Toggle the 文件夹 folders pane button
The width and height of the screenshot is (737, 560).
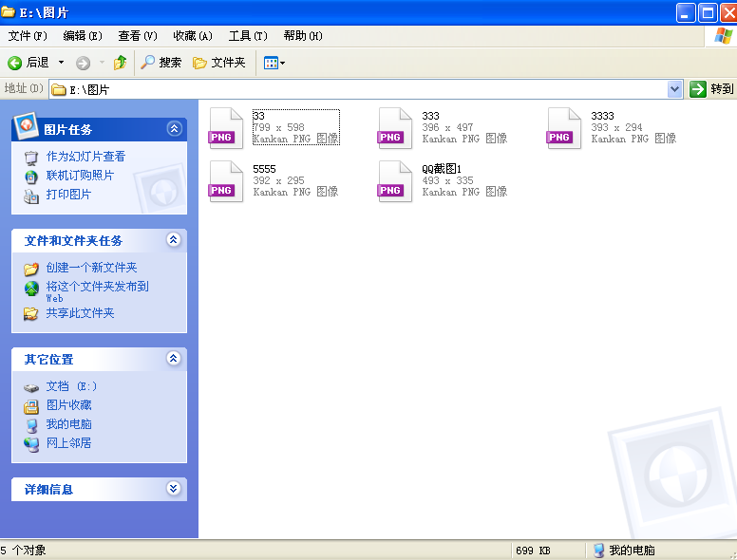coord(219,63)
